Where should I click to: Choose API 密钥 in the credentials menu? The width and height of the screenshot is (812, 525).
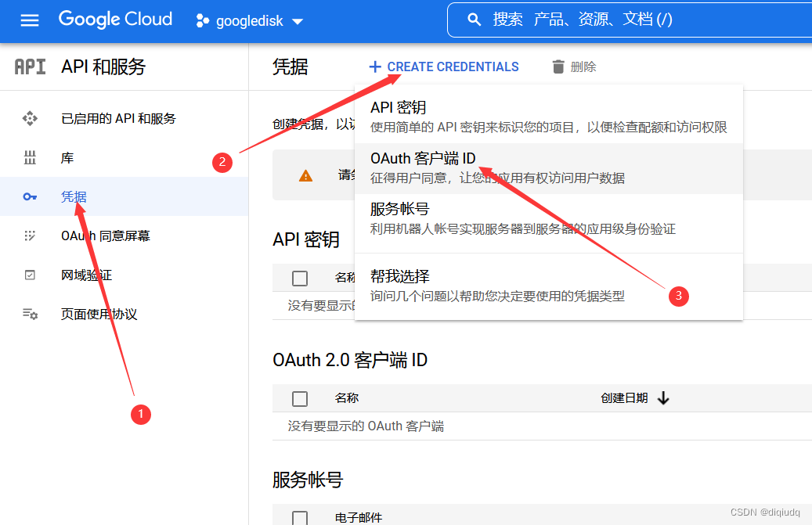398,108
